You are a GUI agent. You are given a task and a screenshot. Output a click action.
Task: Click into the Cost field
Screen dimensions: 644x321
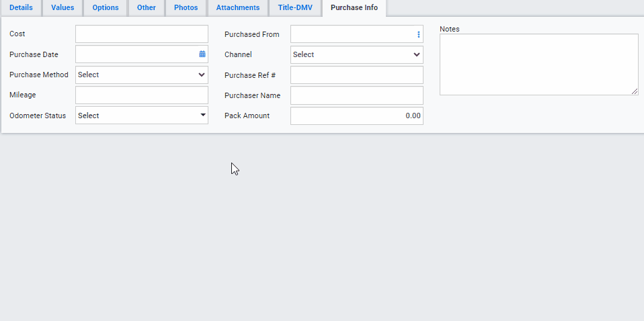(142, 34)
